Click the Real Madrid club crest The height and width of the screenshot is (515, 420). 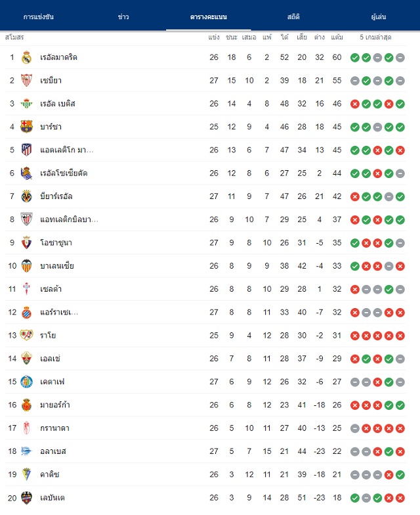click(x=26, y=58)
